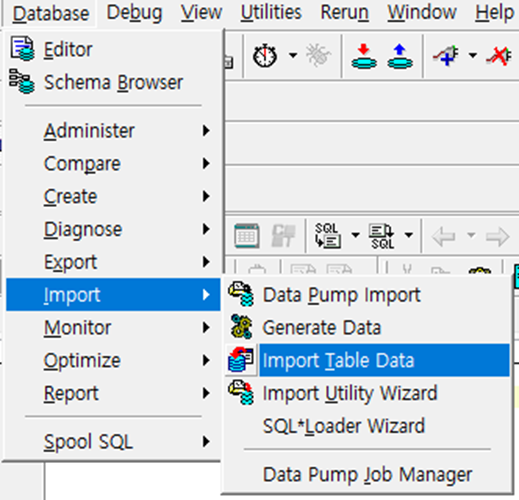This screenshot has width=519, height=500.
Task: Click the greyed-out debug bug icon
Action: click(318, 55)
